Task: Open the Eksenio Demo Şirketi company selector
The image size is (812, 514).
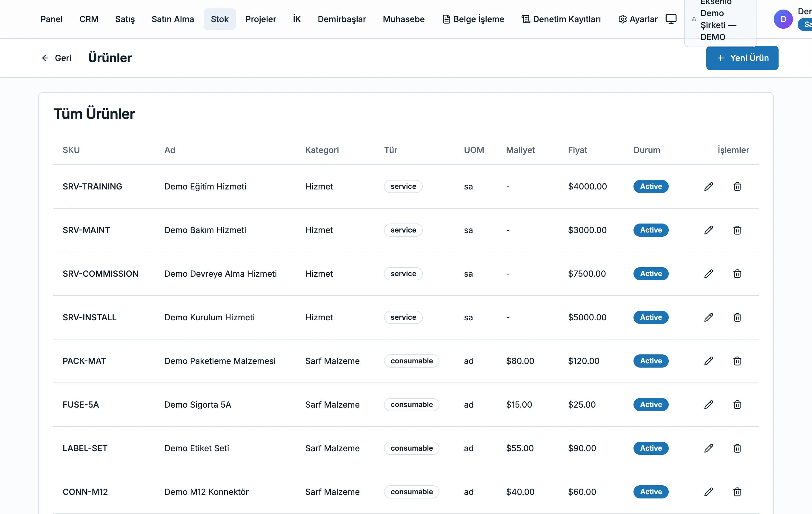Action: 720,20
